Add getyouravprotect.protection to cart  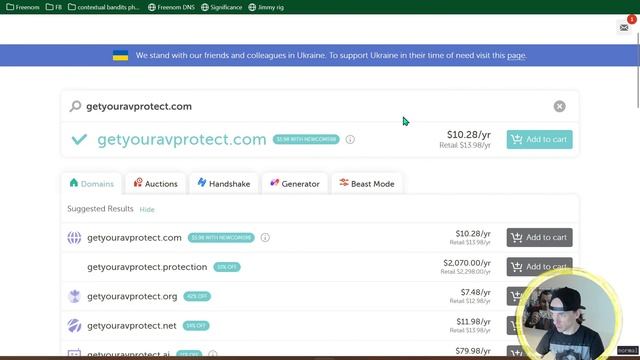pos(540,267)
